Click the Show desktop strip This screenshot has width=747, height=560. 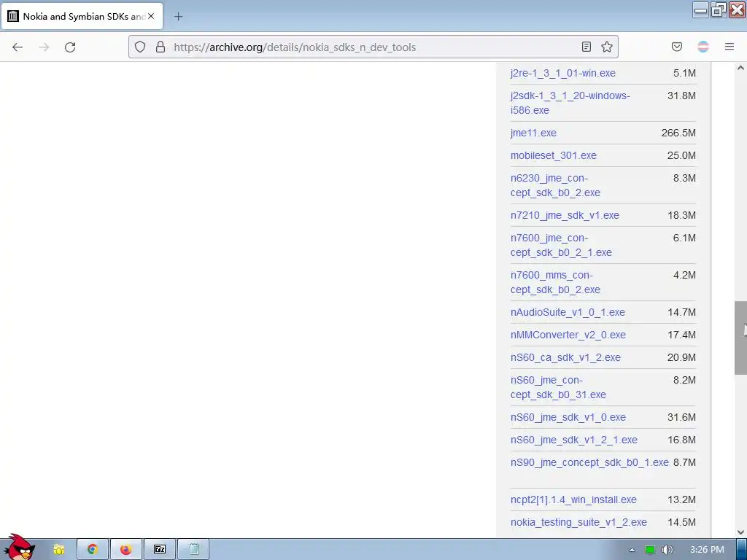(742, 550)
